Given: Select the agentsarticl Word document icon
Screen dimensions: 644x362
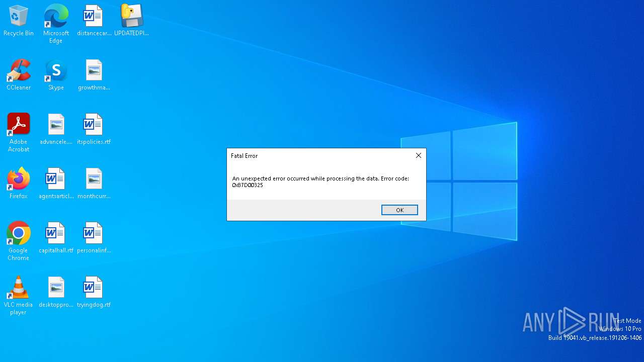Looking at the screenshot, I should point(56,184).
